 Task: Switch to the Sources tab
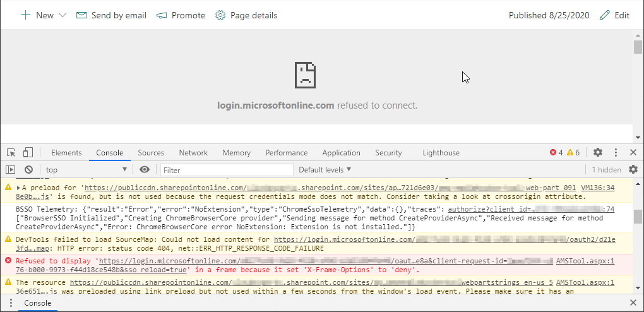click(151, 153)
